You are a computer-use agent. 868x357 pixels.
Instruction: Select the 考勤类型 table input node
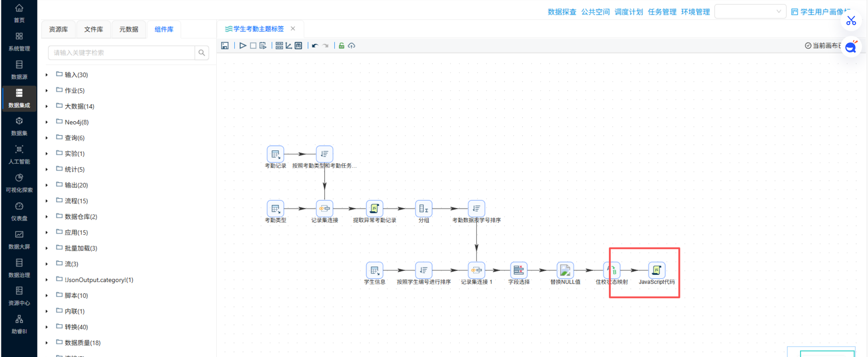point(275,208)
